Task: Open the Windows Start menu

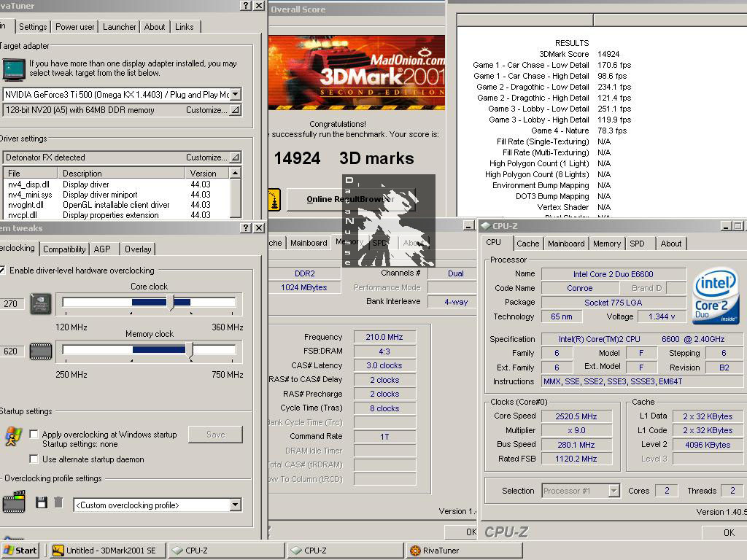Action: (x=20, y=551)
